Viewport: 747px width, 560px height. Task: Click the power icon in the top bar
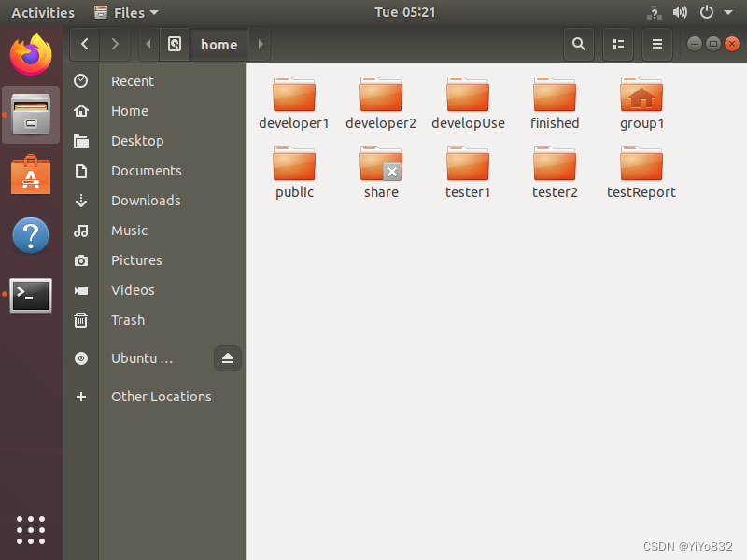(708, 12)
